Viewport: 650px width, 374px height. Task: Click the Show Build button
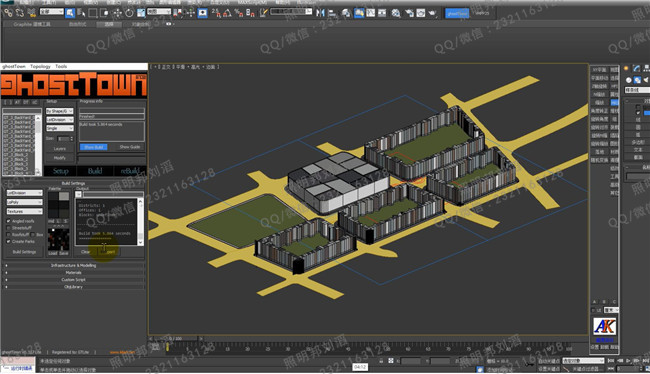tap(94, 147)
